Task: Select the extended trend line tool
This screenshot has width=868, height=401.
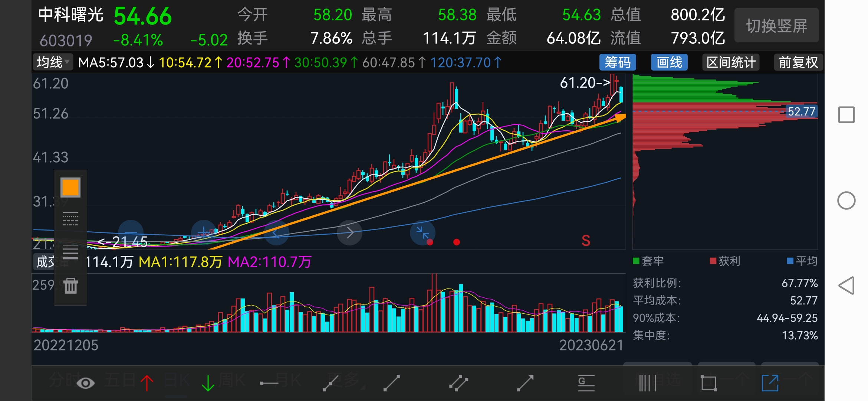Action: coord(331,383)
